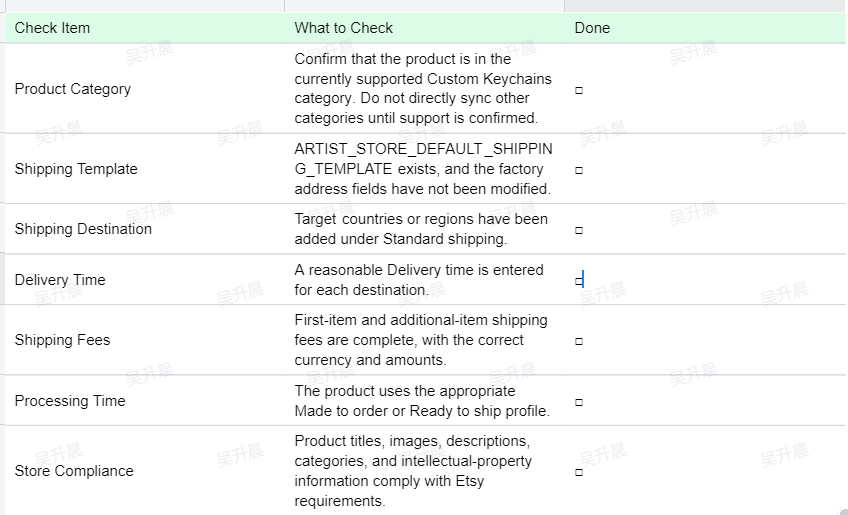Check the Done box for Shipping Template
The height and width of the screenshot is (515, 848).
pos(579,170)
